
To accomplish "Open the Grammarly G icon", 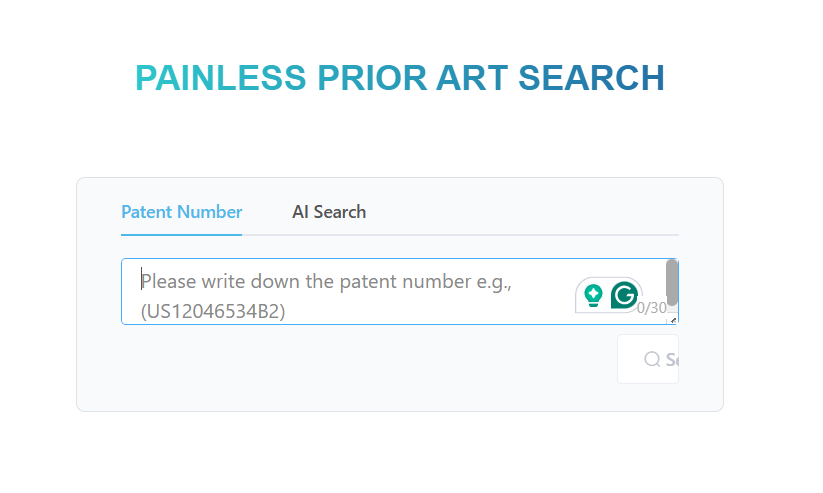I will click(x=625, y=295).
